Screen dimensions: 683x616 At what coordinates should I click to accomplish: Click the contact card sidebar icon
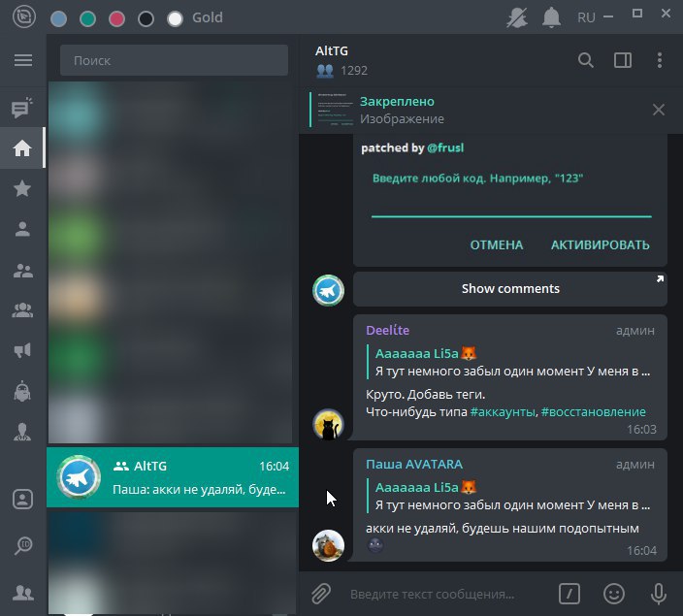pyautogui.click(x=22, y=500)
